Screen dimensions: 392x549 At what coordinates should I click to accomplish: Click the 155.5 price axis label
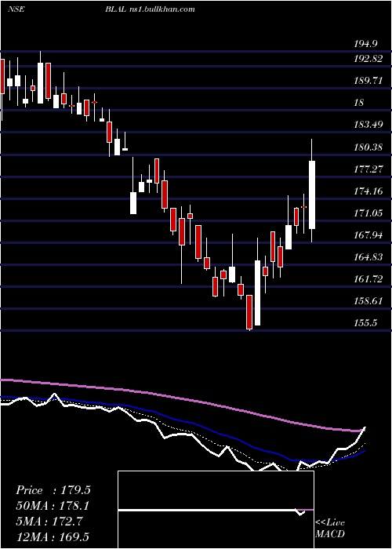365,323
